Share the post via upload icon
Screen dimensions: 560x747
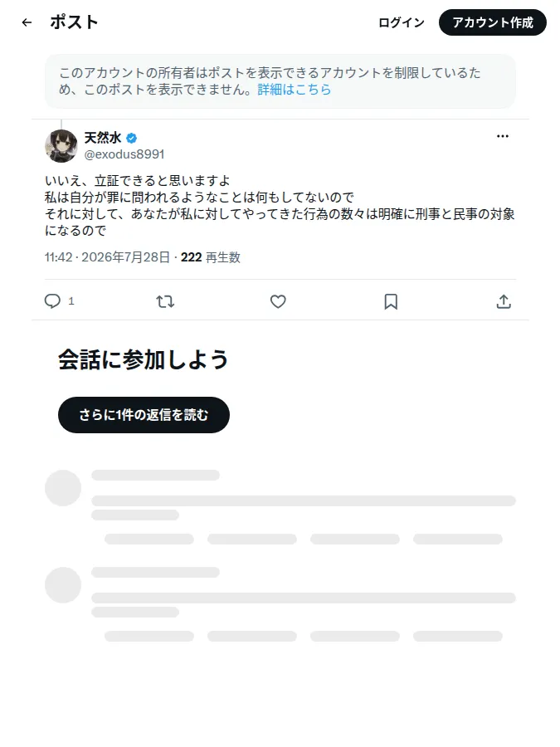click(504, 301)
